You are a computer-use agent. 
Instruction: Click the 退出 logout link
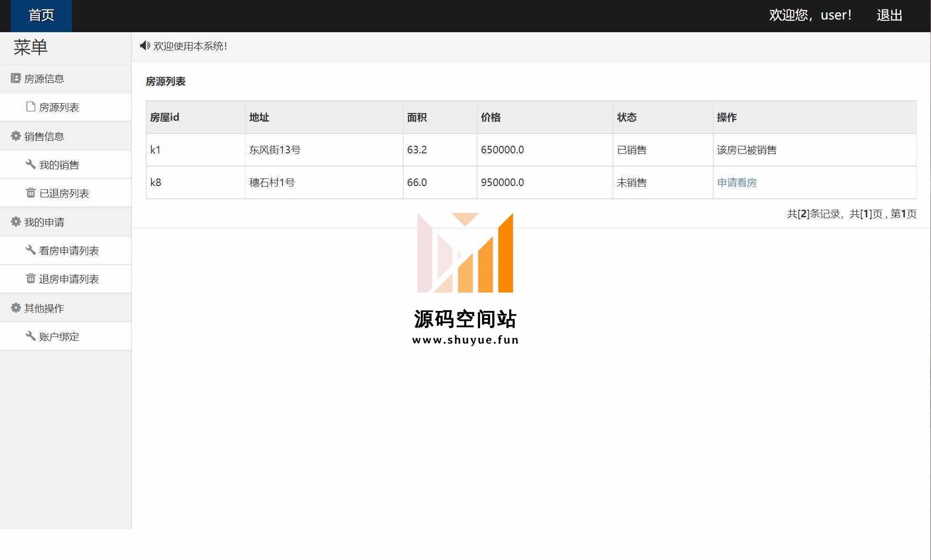889,15
